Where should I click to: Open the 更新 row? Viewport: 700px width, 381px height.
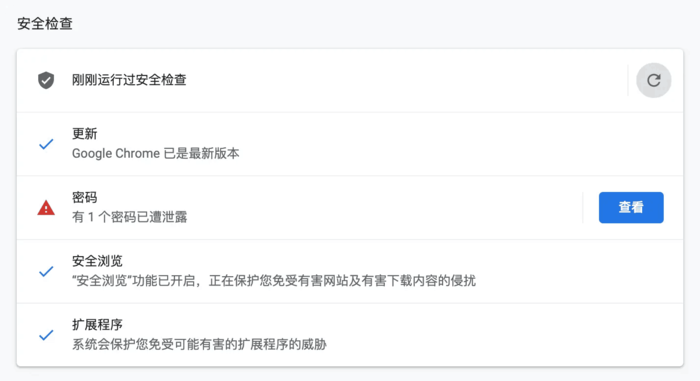(350, 144)
